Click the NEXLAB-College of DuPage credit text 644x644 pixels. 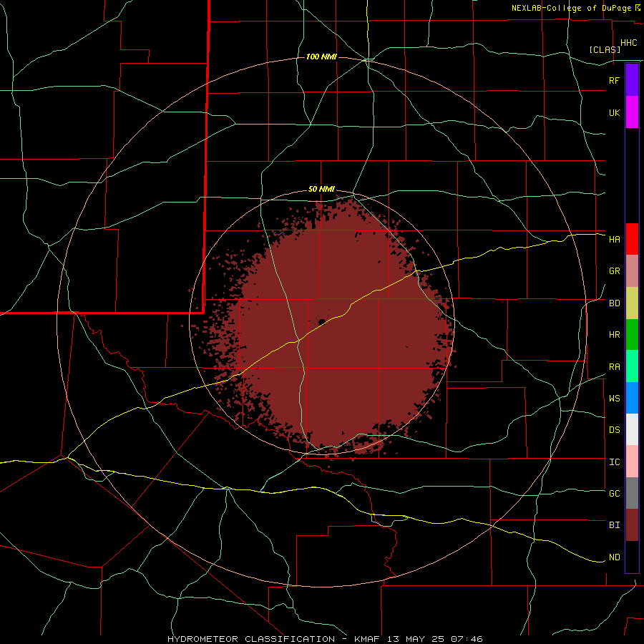coord(571,8)
